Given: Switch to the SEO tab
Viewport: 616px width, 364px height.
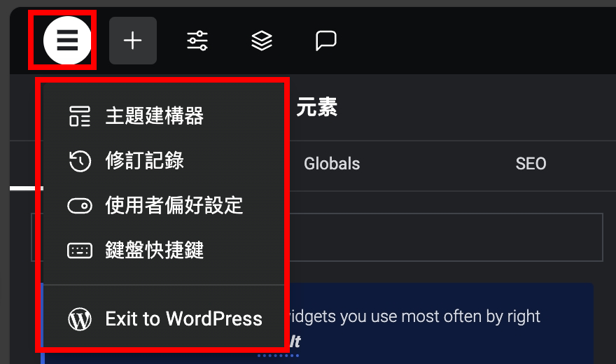Looking at the screenshot, I should (x=531, y=164).
